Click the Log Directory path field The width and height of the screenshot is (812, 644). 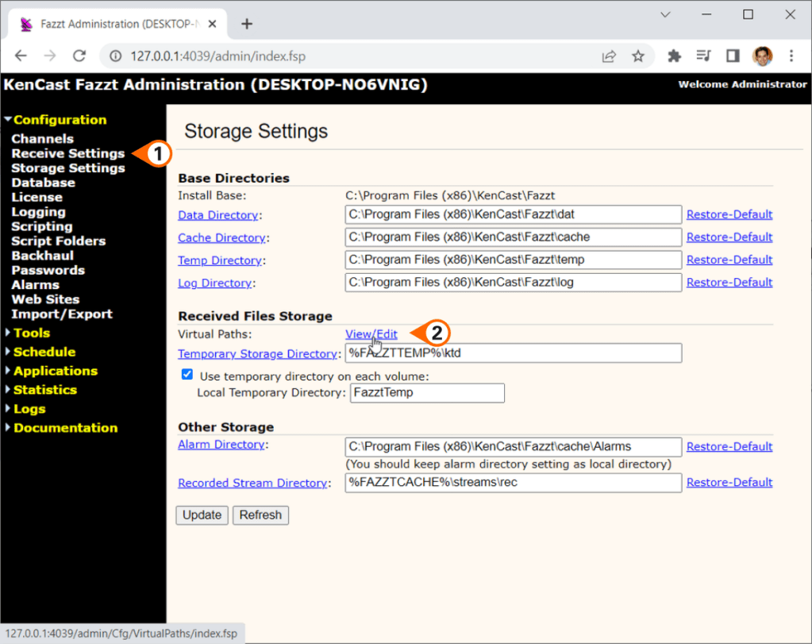[x=514, y=283]
